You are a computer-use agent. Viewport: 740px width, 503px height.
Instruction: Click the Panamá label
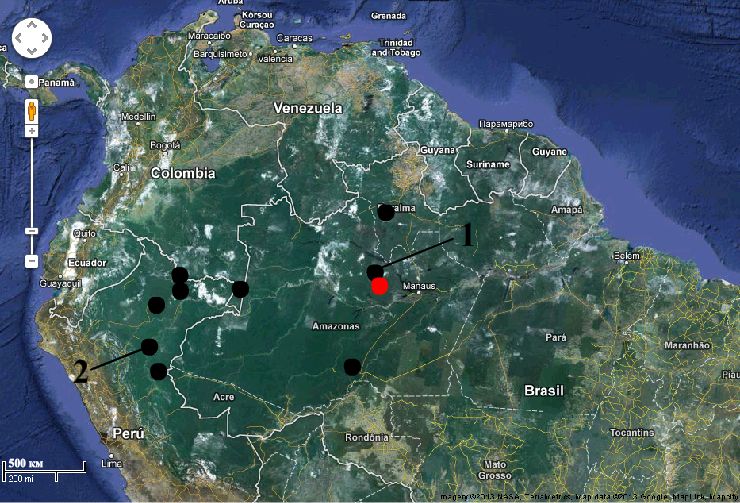(57, 83)
